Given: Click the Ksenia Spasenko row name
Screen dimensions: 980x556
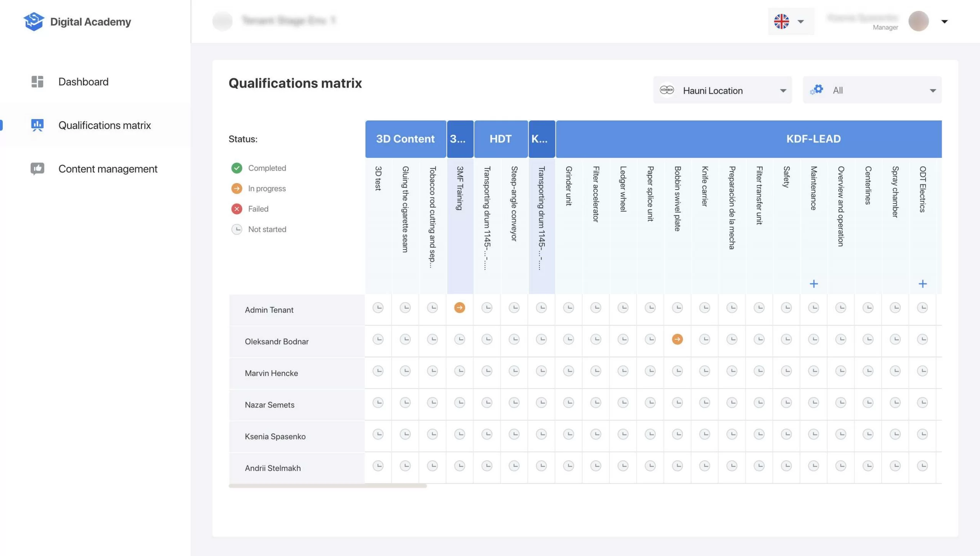Looking at the screenshot, I should [x=275, y=437].
